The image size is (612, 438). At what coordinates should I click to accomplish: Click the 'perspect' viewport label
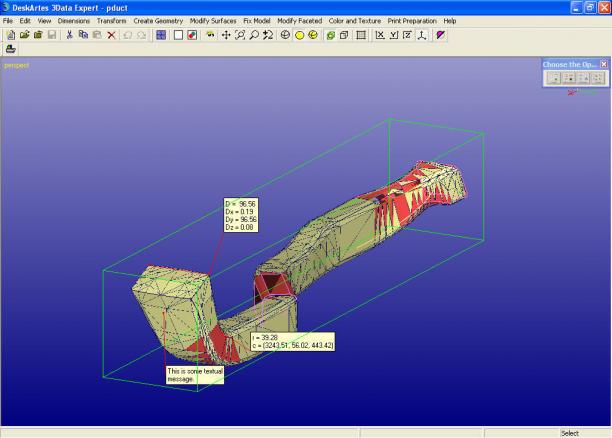[x=16, y=65]
